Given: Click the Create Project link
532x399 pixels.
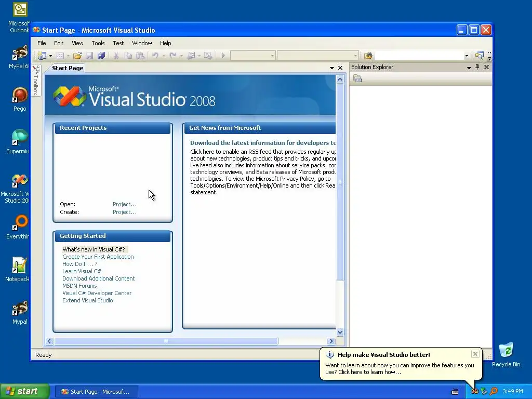Looking at the screenshot, I should pos(125,212).
